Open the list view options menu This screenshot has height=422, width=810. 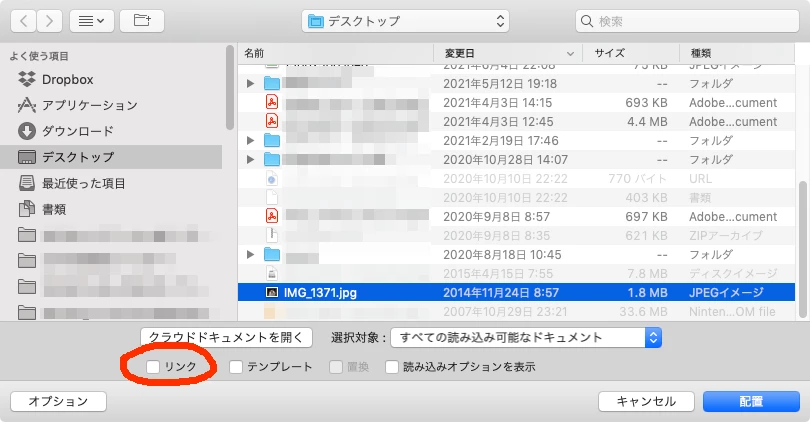(x=91, y=21)
